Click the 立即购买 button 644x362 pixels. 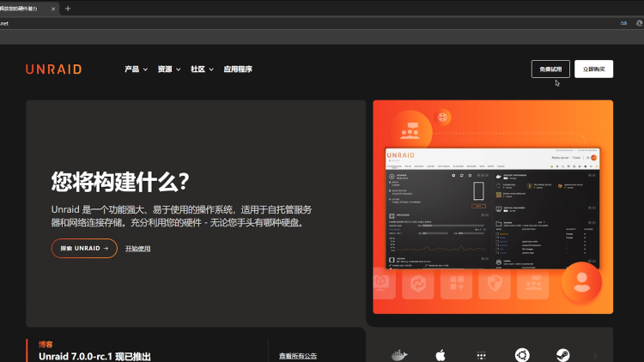593,69
